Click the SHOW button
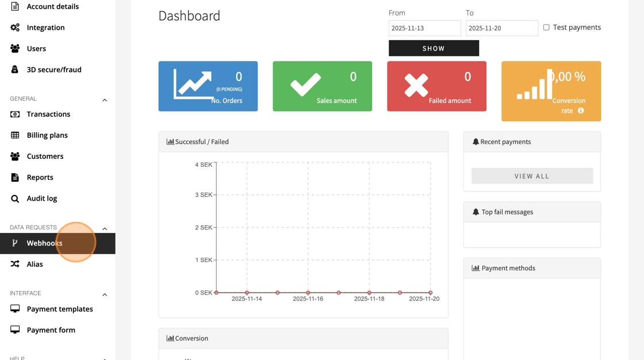Screen dimensions: 644x360 [x=434, y=48]
